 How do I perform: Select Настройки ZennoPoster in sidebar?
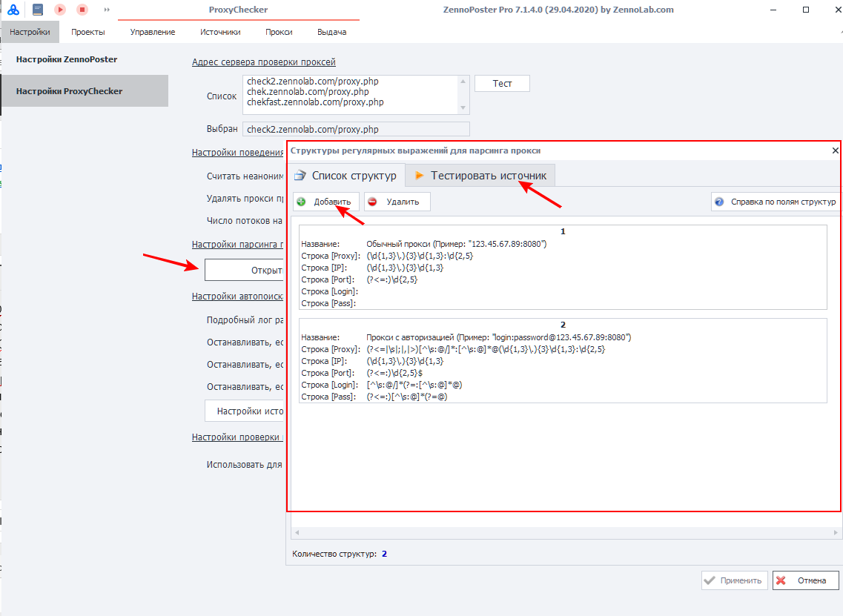coord(67,59)
